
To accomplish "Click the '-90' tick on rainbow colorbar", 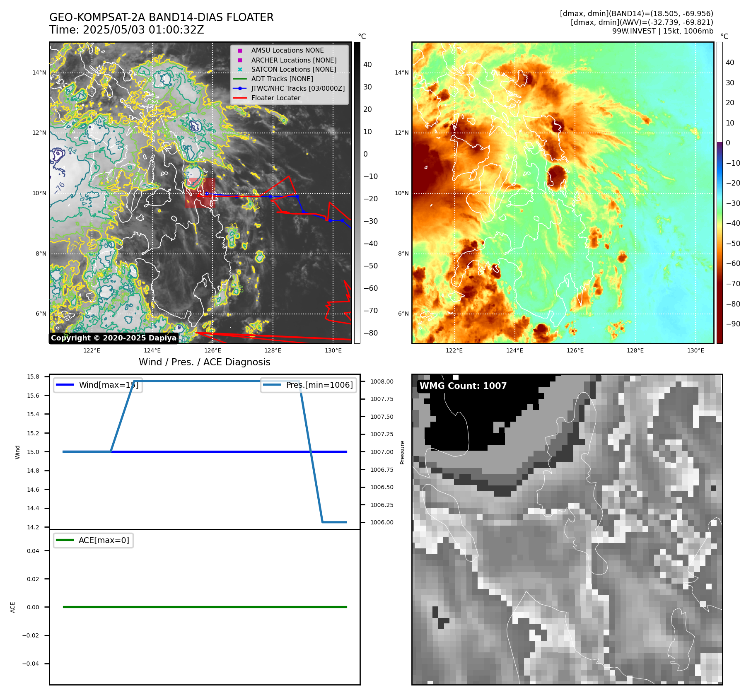I will [733, 324].
